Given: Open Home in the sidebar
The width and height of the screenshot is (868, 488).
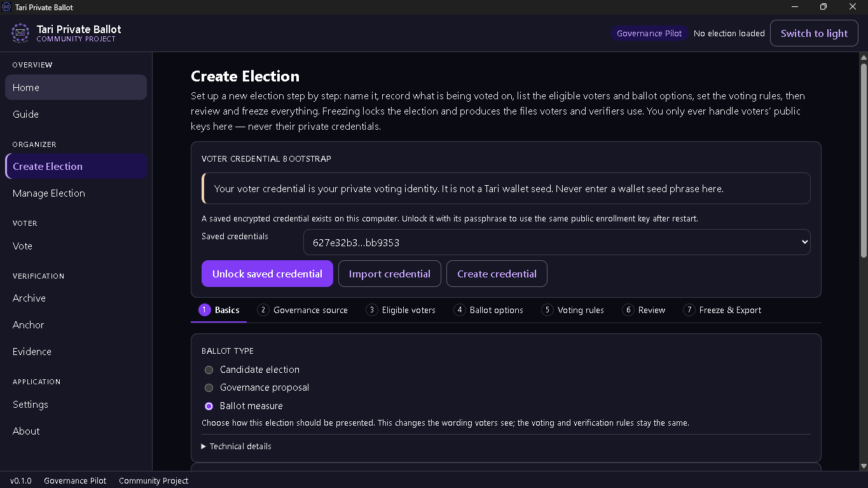Looking at the screenshot, I should click(76, 87).
